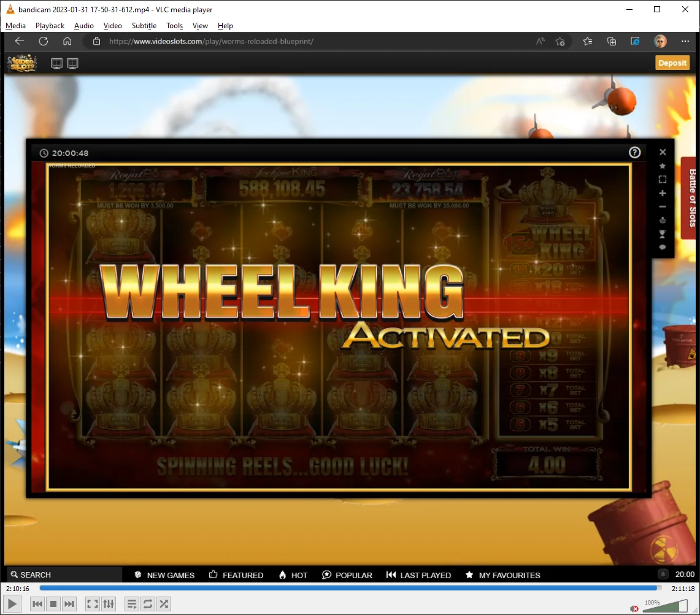This screenshot has width=700, height=615.
Task: Click the Internet Explorer mode icon
Action: pos(635,41)
